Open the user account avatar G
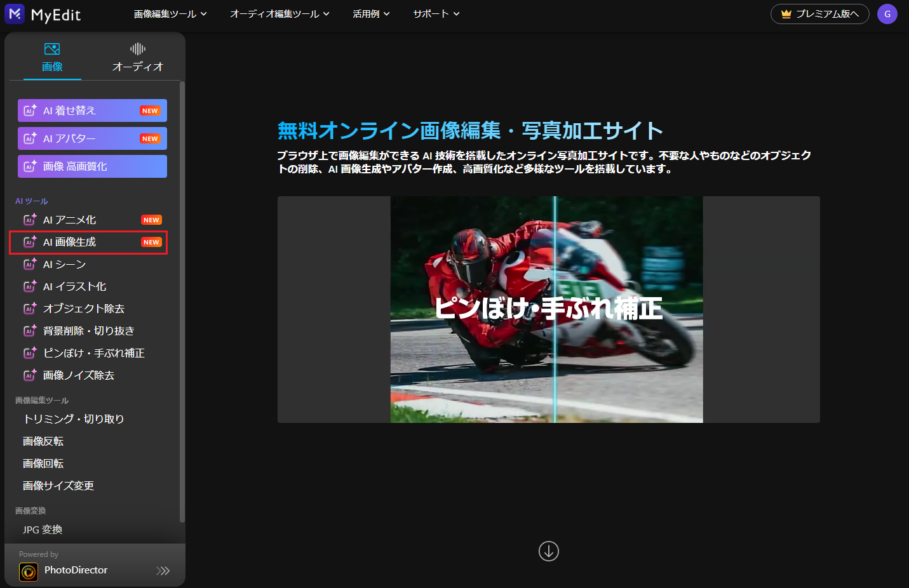The image size is (909, 588). [x=887, y=14]
